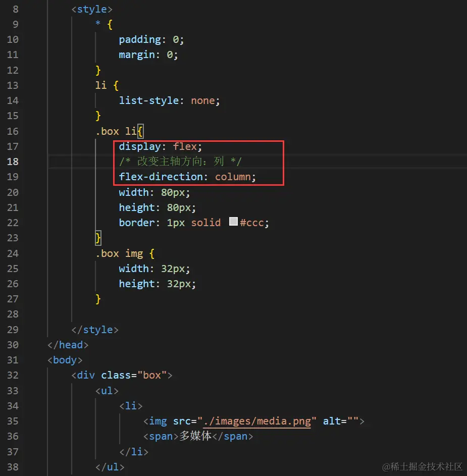
Task: Click the div class="box" tag
Action: [122, 375]
